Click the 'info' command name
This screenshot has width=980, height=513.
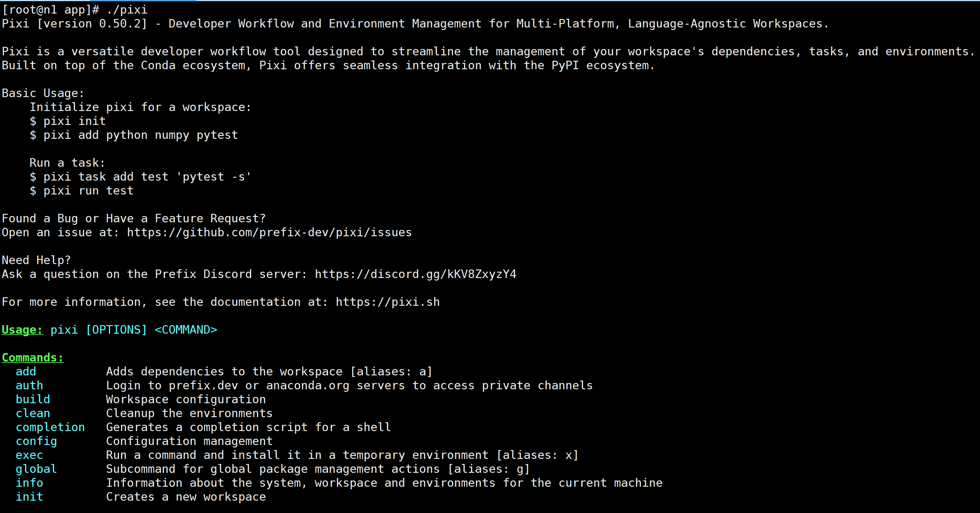point(29,483)
